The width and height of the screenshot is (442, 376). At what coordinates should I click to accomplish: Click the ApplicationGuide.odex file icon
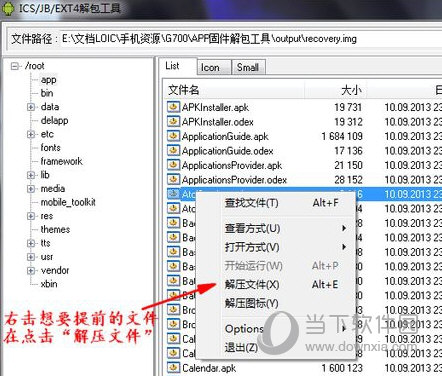tap(173, 151)
